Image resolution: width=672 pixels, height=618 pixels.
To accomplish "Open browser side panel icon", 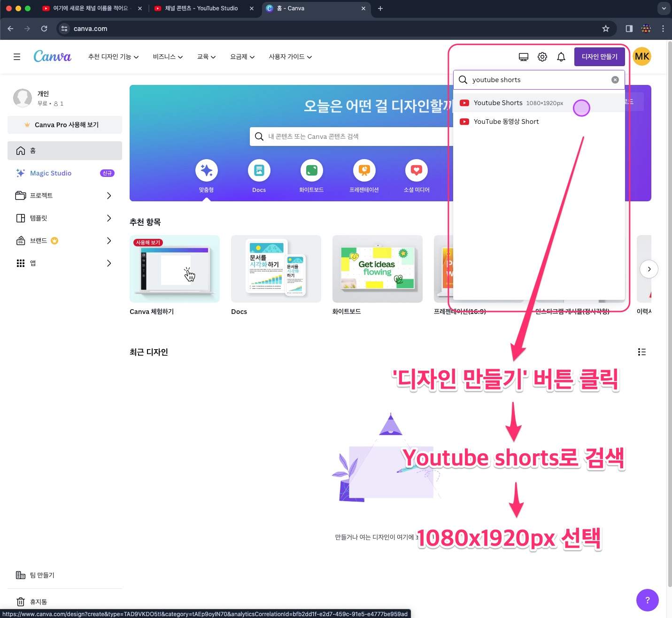I will point(629,29).
